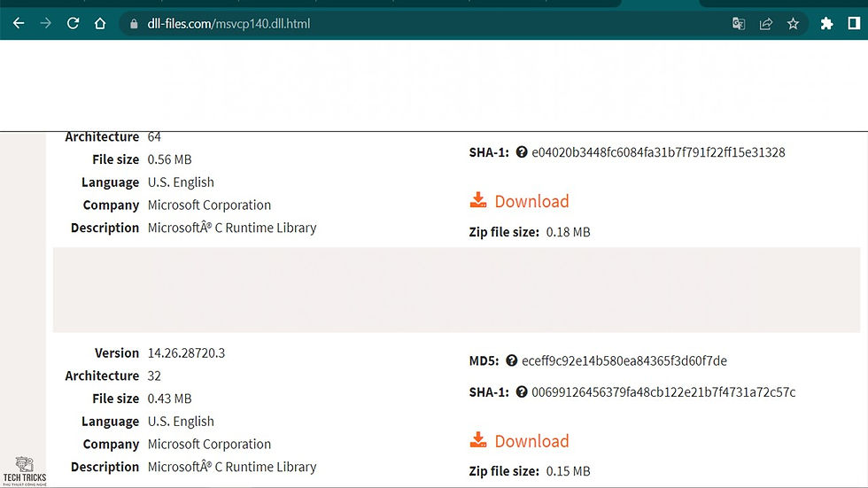Reload the dll-files.com page
Viewport: 868px width, 488px height.
pyautogui.click(x=73, y=23)
